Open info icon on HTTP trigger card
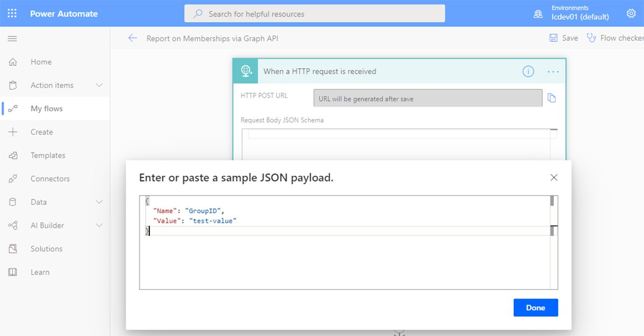The width and height of the screenshot is (644, 336). (x=528, y=71)
